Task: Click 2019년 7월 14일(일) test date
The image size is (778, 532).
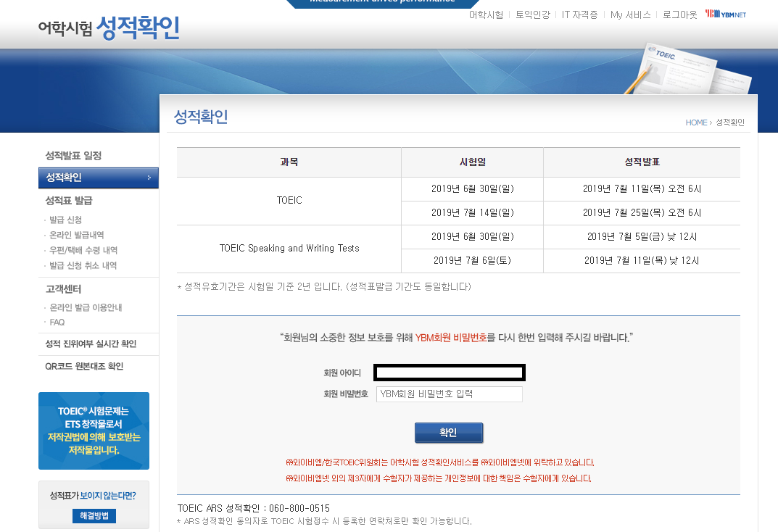Action: 472,212
